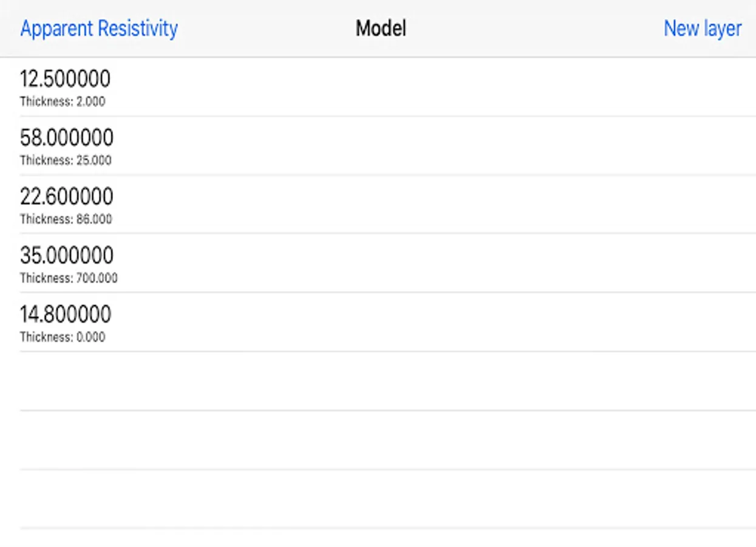Viewport: 756px width, 547px height.
Task: Select the 12.500000 resistivity value
Action: (66, 79)
